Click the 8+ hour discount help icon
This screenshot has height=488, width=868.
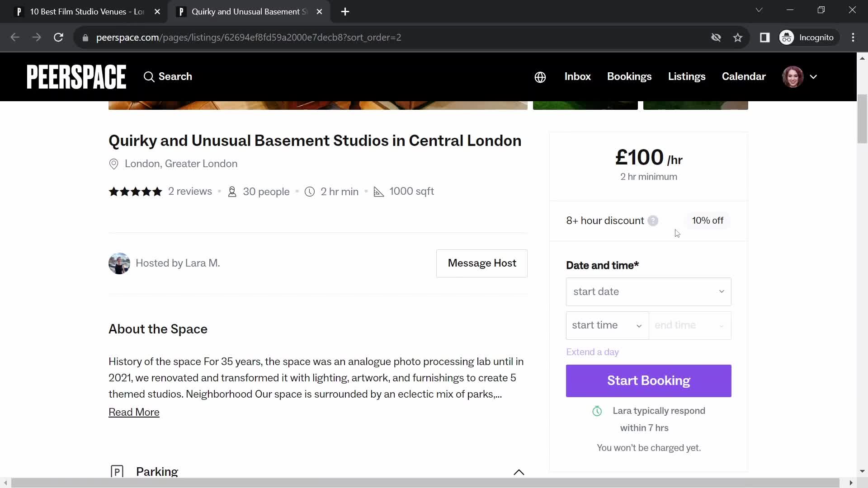(x=653, y=221)
